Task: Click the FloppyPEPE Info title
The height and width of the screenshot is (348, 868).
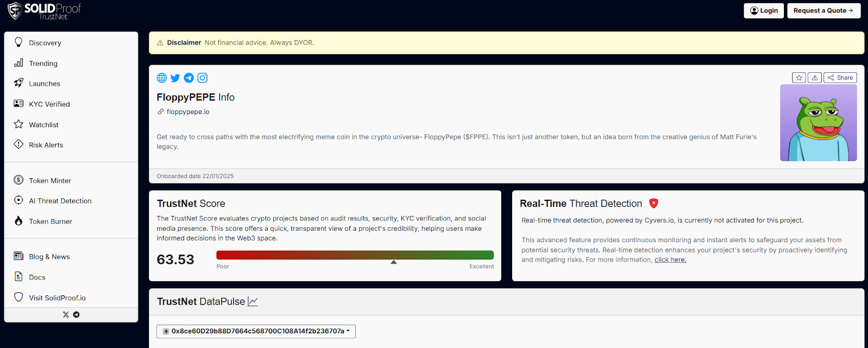Action: coord(195,97)
